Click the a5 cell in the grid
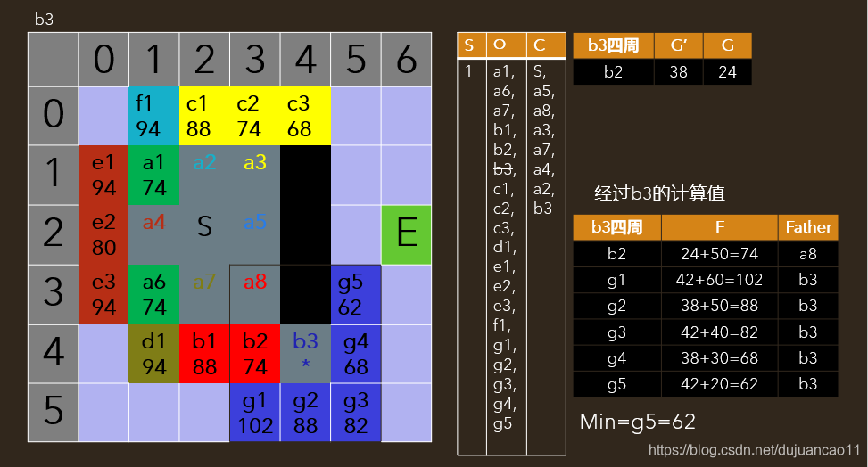The image size is (868, 467). pyautogui.click(x=254, y=234)
